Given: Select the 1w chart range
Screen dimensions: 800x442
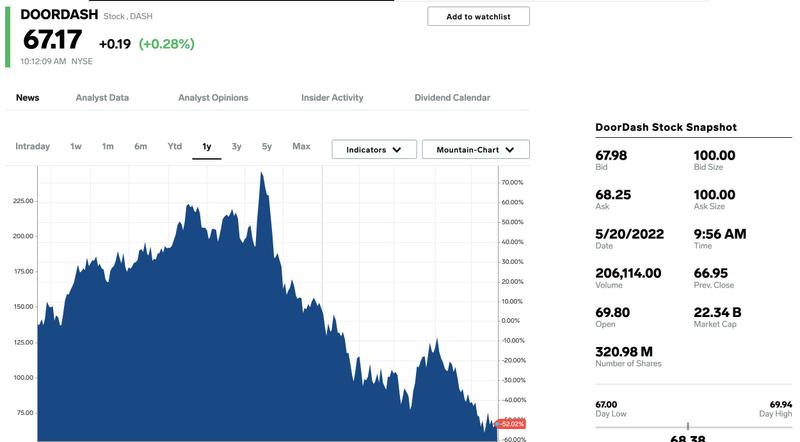Looking at the screenshot, I should tap(76, 146).
